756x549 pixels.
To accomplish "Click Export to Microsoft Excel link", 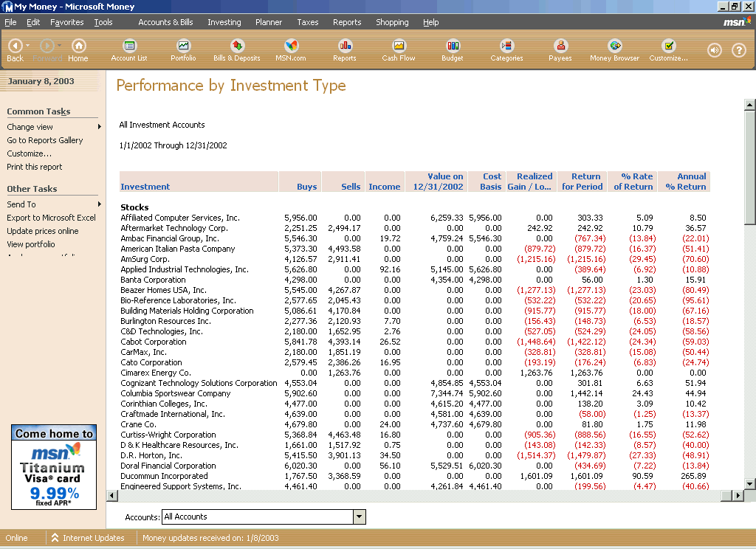I will 51,218.
